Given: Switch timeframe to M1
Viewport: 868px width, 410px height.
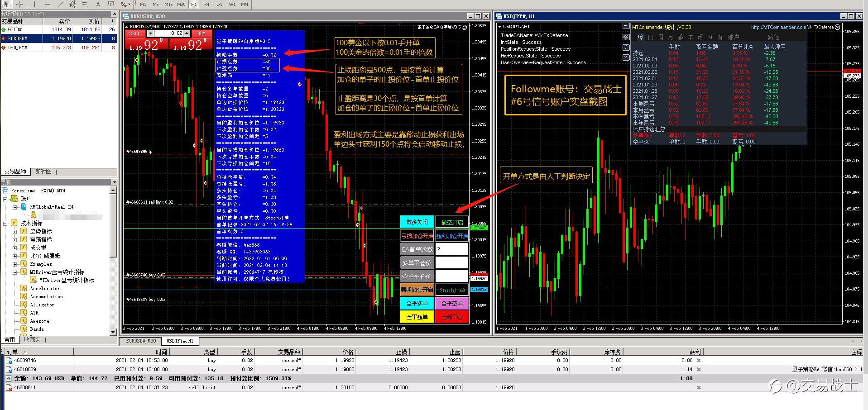Looking at the screenshot, I should 143,4.
